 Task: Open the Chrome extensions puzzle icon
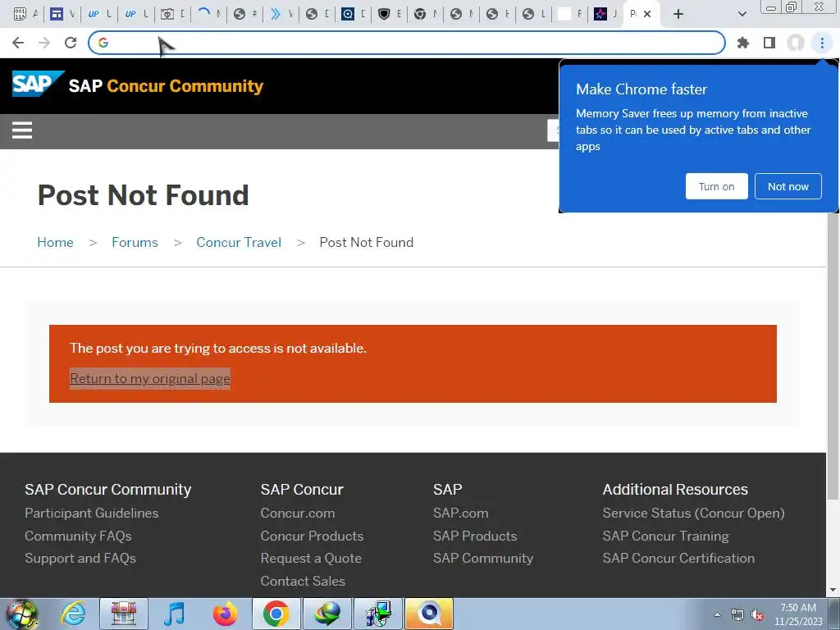pos(743,43)
